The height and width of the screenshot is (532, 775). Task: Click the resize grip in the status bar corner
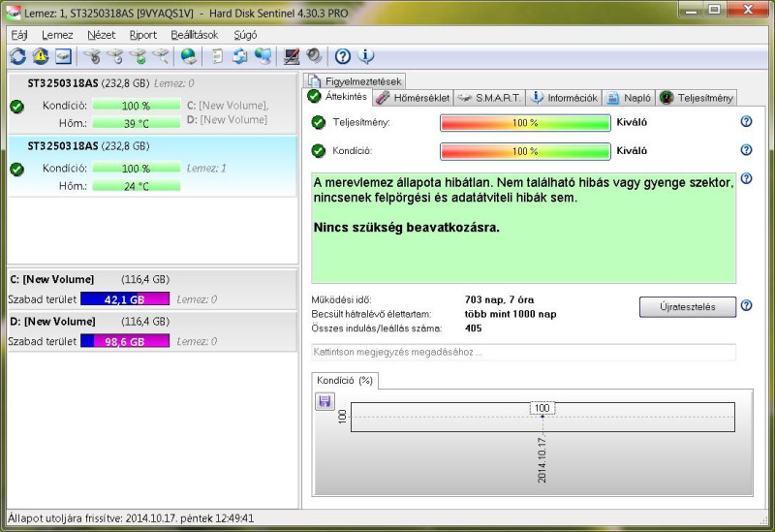pos(764,519)
